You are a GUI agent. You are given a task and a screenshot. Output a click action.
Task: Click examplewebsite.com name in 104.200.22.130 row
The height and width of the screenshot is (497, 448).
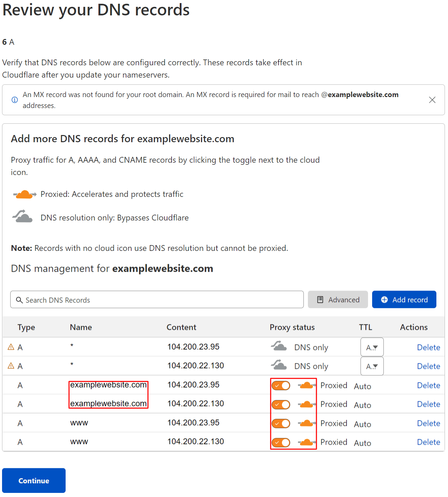coord(108,404)
